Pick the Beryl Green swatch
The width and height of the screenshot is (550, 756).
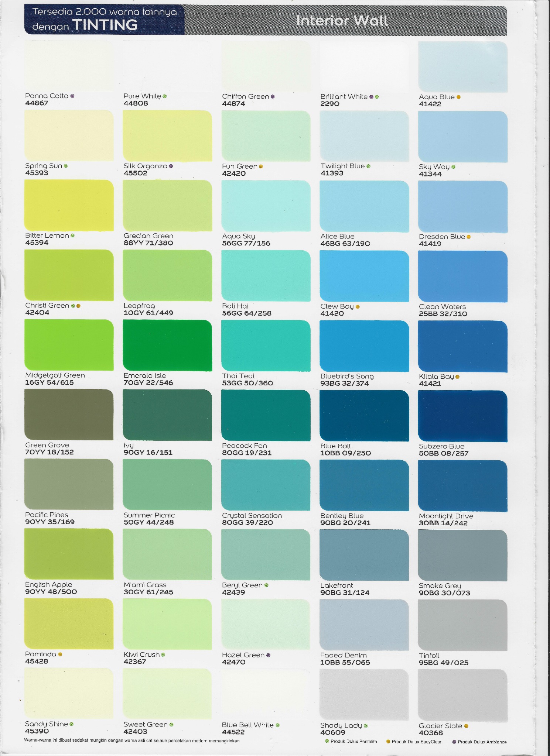(266, 554)
